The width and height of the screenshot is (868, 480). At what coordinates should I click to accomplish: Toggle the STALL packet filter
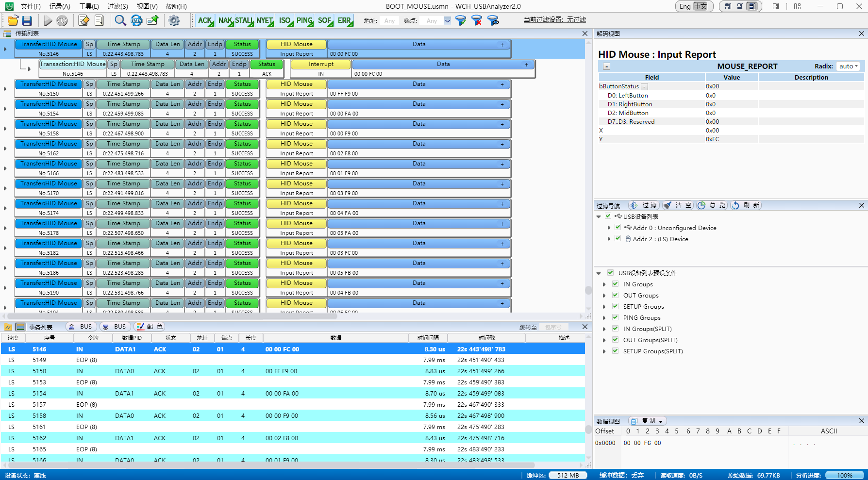(x=244, y=20)
